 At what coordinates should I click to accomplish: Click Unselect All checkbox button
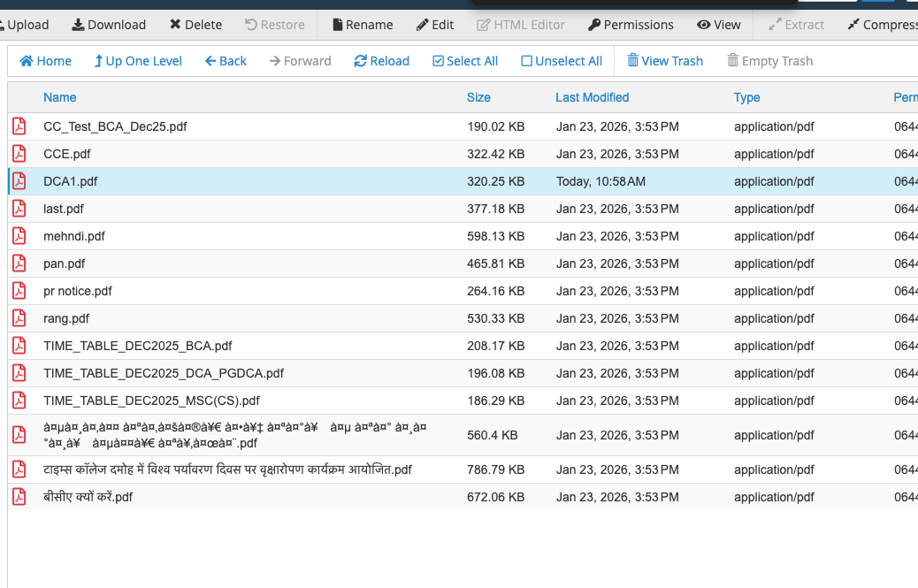(x=562, y=61)
